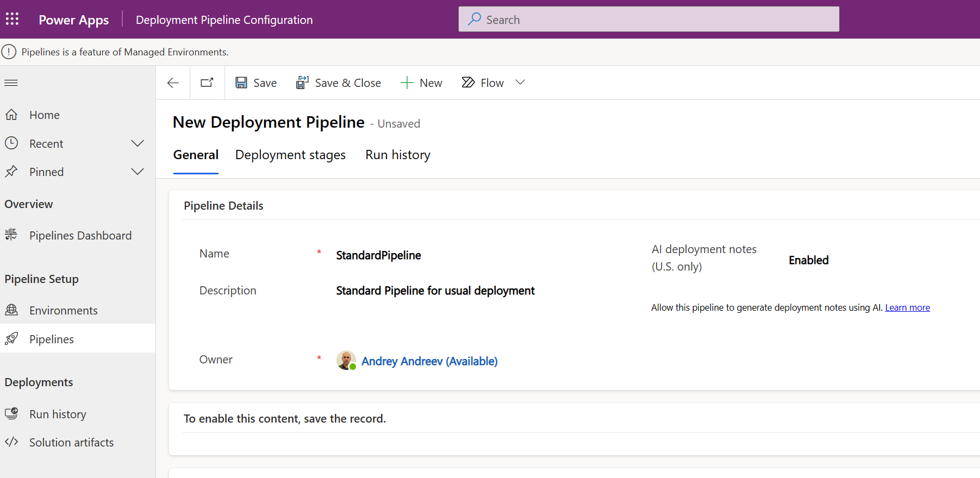
Task: Edit the Description field text
Action: click(x=435, y=291)
